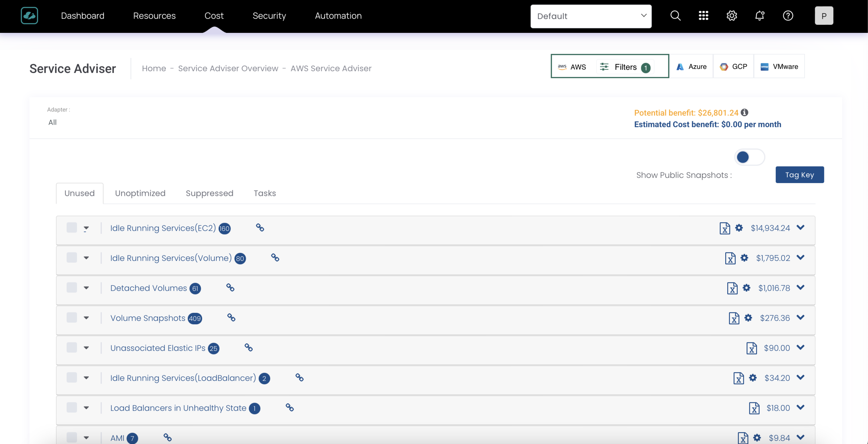Open the apps grid menu icon
The image size is (868, 444).
[x=704, y=16]
